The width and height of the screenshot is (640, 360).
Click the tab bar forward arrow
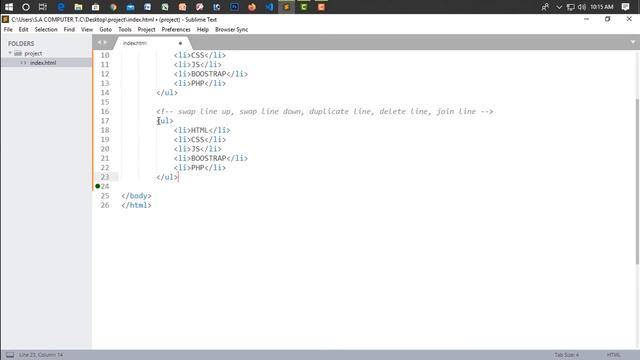pyautogui.click(x=105, y=42)
